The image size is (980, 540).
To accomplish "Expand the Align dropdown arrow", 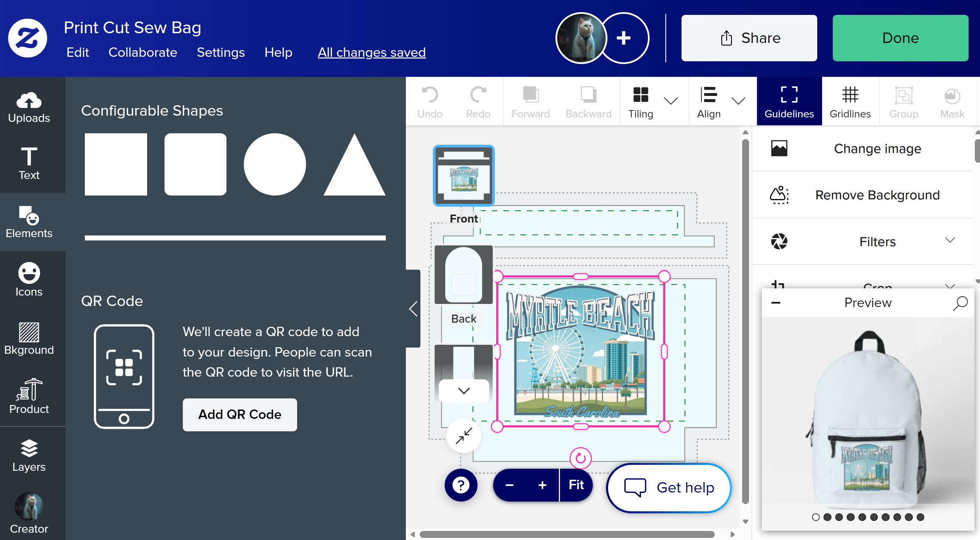I will pos(738,101).
